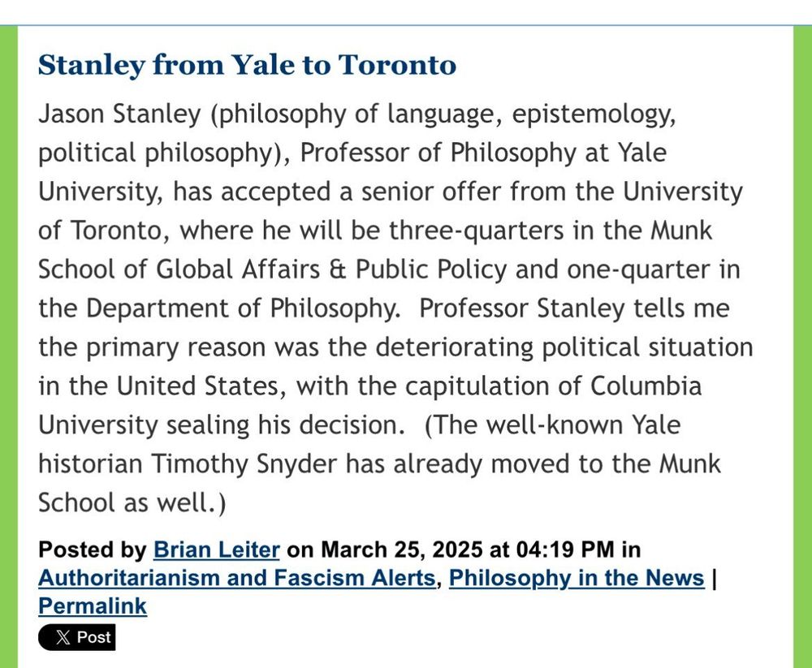The width and height of the screenshot is (812, 668).
Task: Click the timestamp '04:19 PM' in the byline
Action: tap(565, 549)
